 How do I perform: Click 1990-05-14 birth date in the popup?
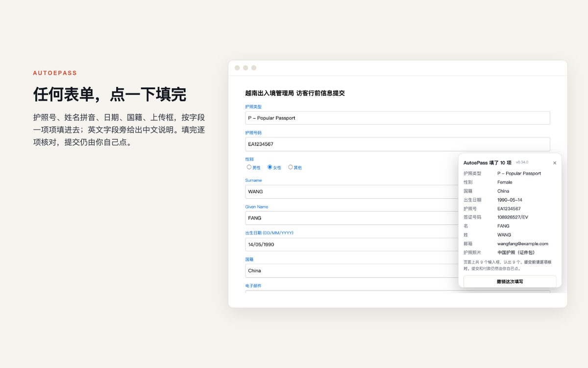(510, 200)
